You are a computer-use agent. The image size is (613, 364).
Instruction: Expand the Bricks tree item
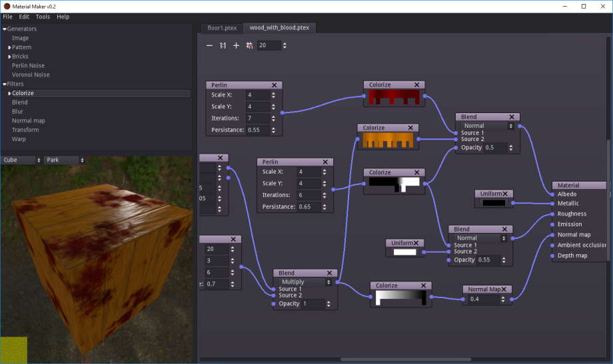point(9,57)
